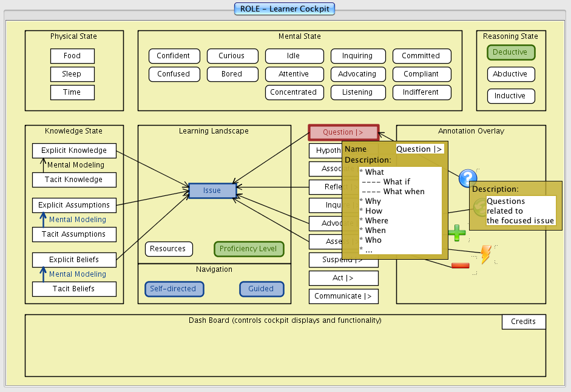
Task: Expand the Act |> item
Action: pos(343,278)
